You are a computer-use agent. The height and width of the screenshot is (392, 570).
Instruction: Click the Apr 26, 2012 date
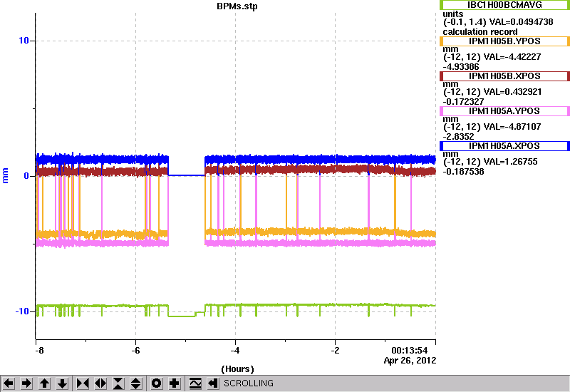(x=410, y=361)
